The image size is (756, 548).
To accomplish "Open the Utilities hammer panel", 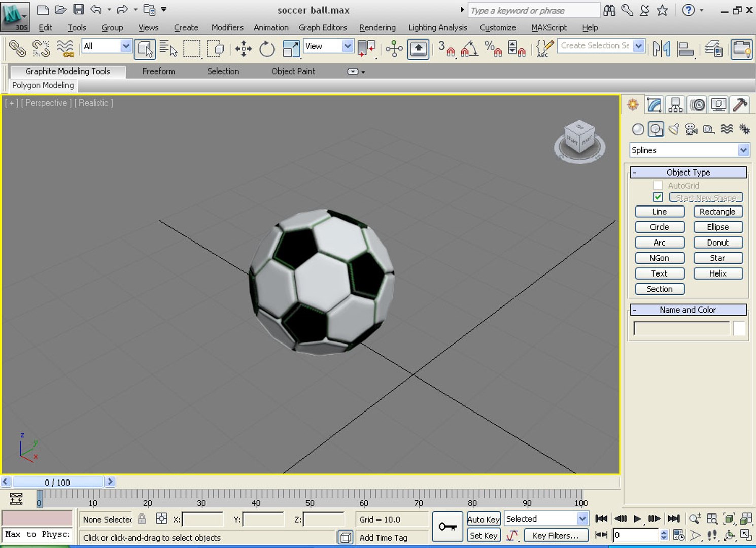I will pyautogui.click(x=740, y=105).
